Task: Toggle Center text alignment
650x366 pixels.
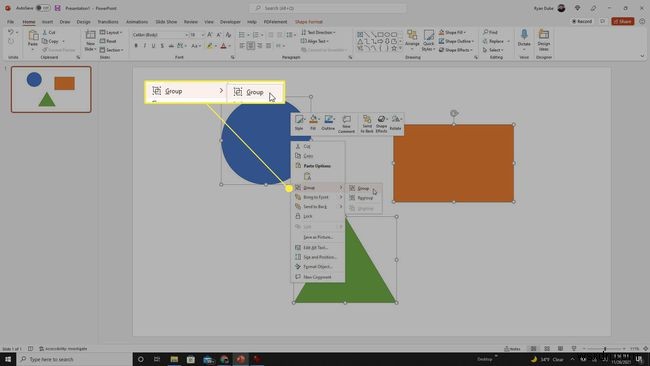Action: tap(251, 46)
